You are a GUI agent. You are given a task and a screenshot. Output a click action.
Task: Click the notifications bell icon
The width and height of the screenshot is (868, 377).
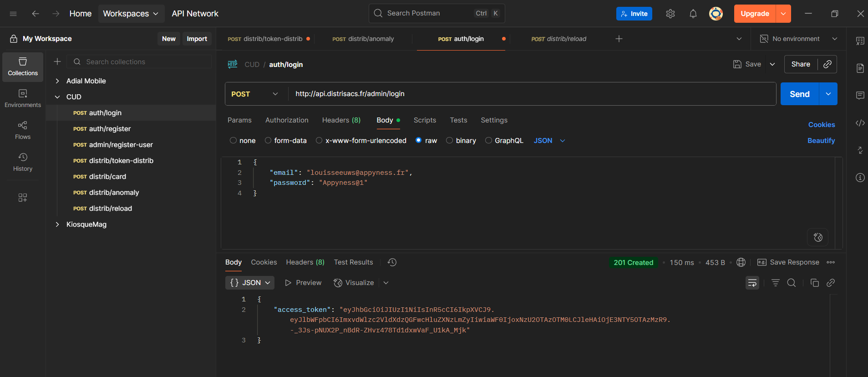click(693, 14)
